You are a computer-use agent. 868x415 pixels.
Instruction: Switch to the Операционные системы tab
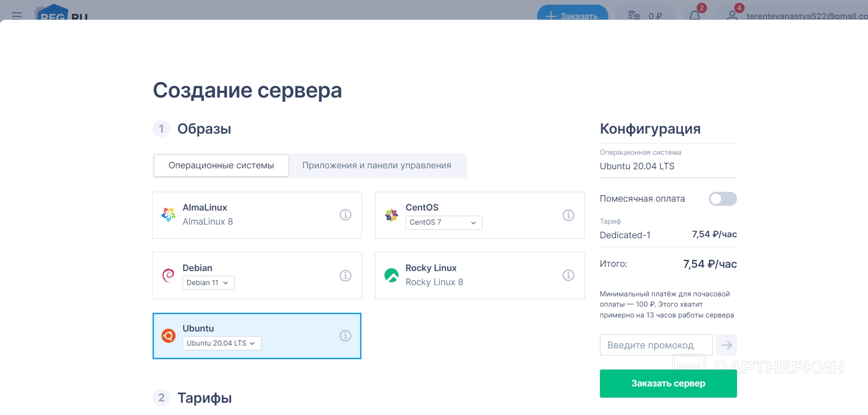[x=221, y=166]
